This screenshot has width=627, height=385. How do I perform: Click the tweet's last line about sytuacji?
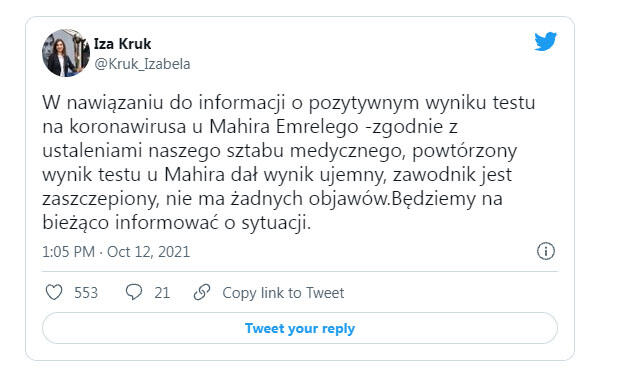177,223
